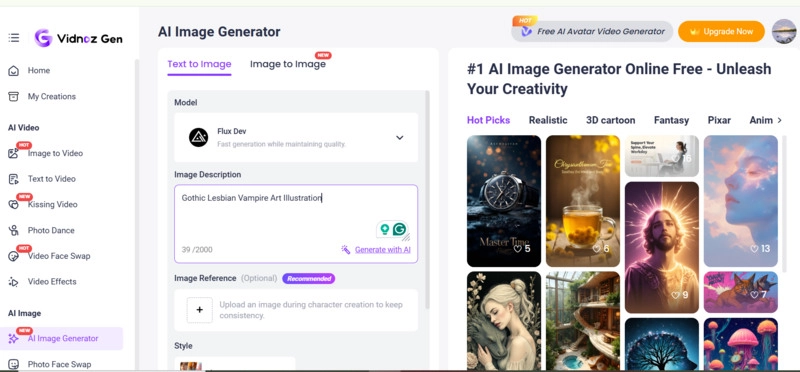The width and height of the screenshot is (800, 372).
Task: Click the first Style thumbnail
Action: (x=190, y=366)
